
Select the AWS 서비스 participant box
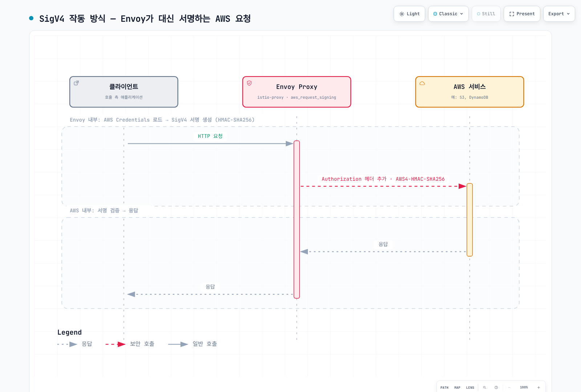click(470, 92)
